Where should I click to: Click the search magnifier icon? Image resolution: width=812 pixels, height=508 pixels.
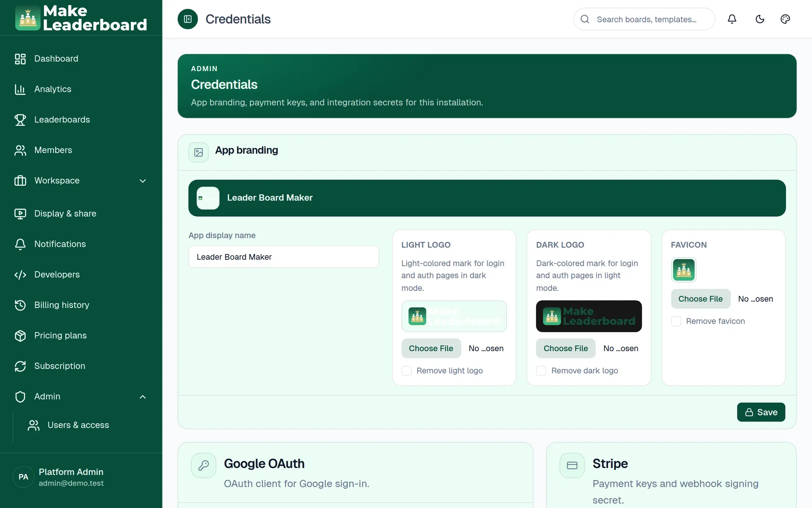pyautogui.click(x=585, y=19)
